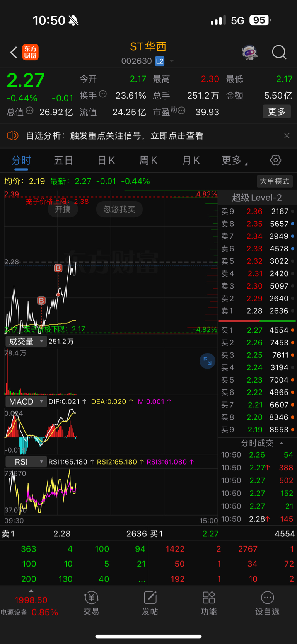Open the 东方财富 logo icon
The image size is (297, 644).
pyautogui.click(x=31, y=52)
